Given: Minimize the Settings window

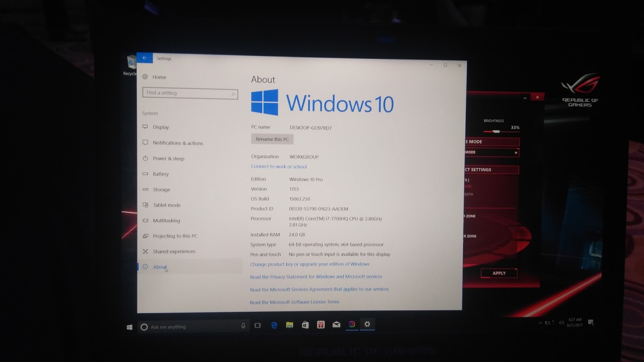Looking at the screenshot, I should pyautogui.click(x=431, y=65).
